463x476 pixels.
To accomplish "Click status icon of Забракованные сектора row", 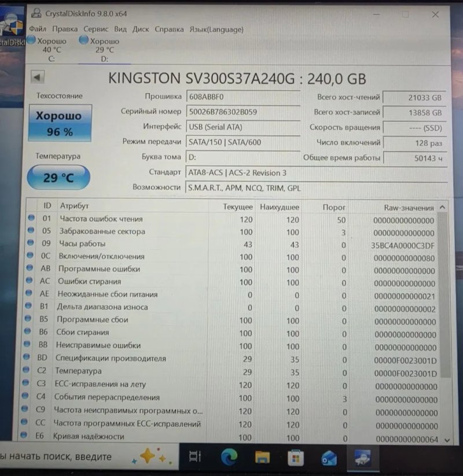I will (31, 230).
